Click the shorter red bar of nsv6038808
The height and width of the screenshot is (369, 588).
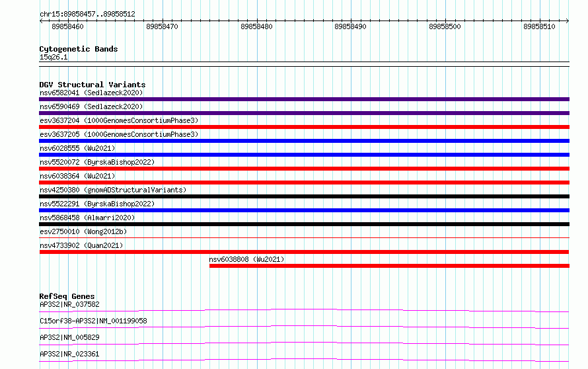tap(389, 266)
